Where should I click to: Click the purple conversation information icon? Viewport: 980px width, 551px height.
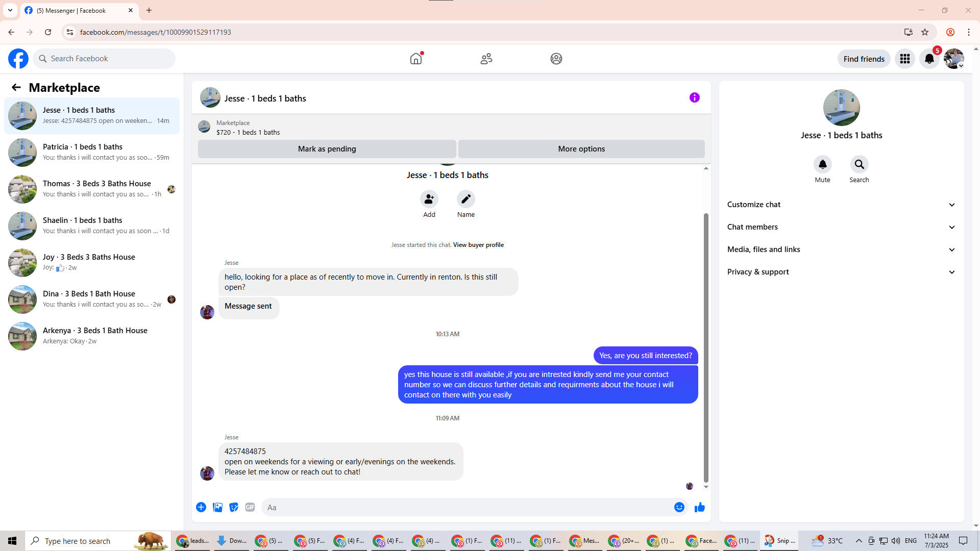(694, 97)
